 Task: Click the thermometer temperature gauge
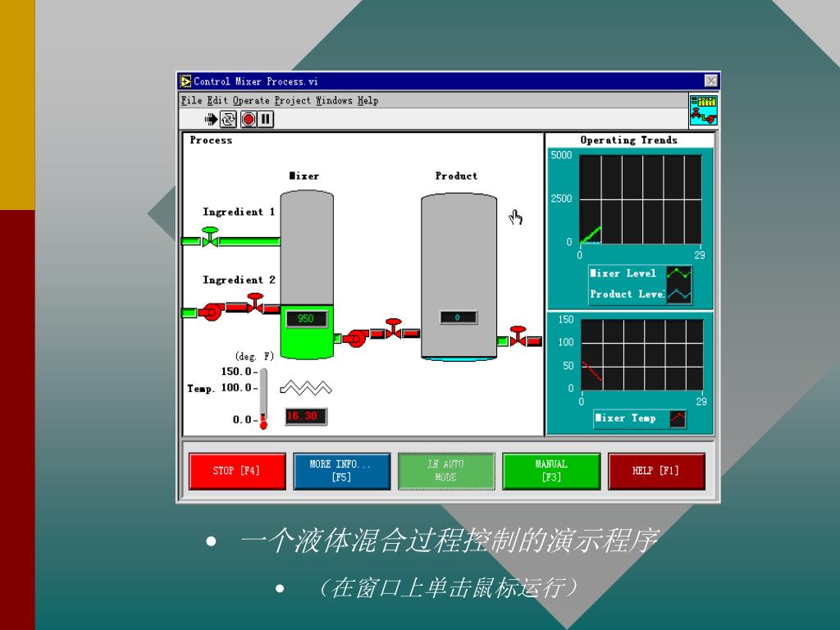[263, 398]
